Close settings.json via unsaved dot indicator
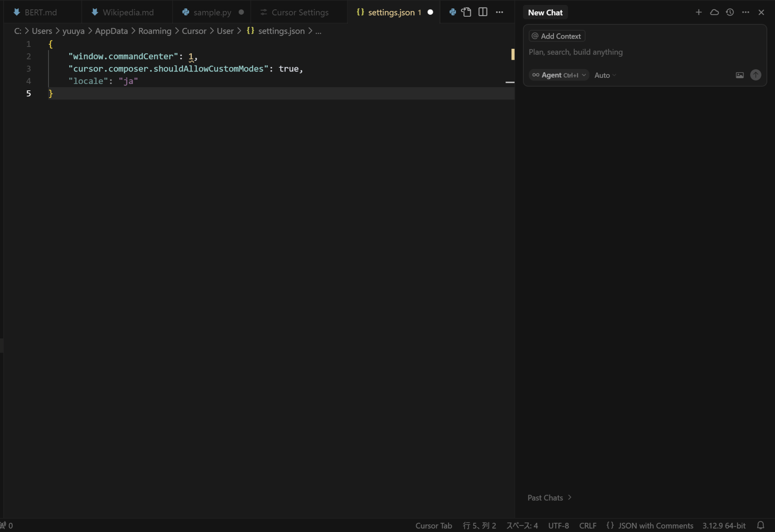This screenshot has width=775, height=532. (430, 12)
